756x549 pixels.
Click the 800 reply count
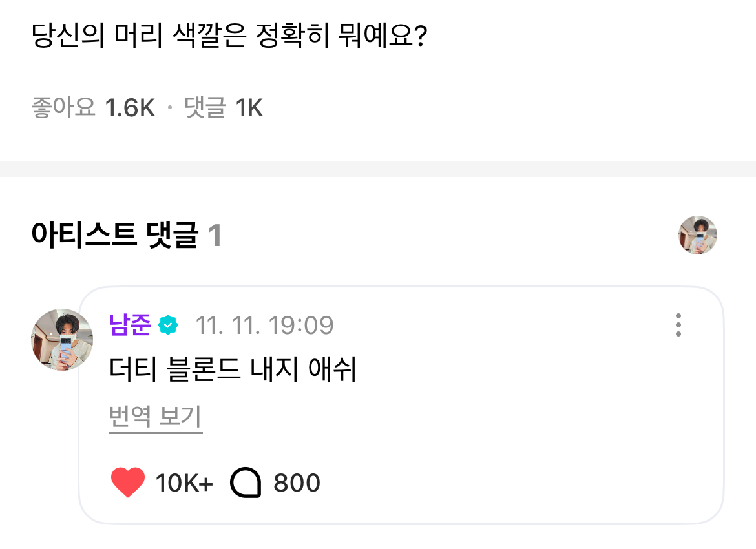pos(297,483)
